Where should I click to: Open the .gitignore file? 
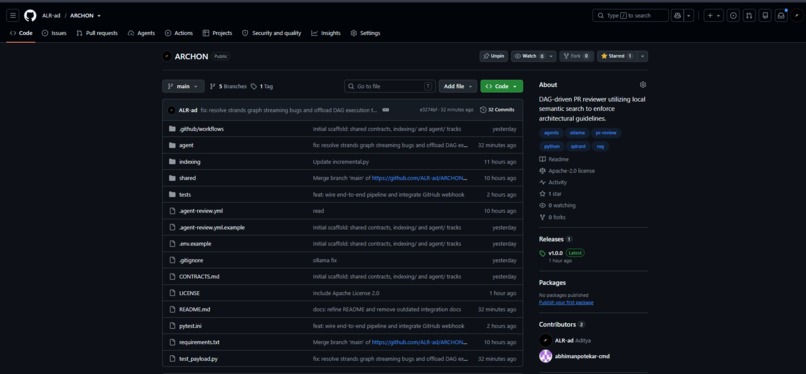tap(190, 260)
